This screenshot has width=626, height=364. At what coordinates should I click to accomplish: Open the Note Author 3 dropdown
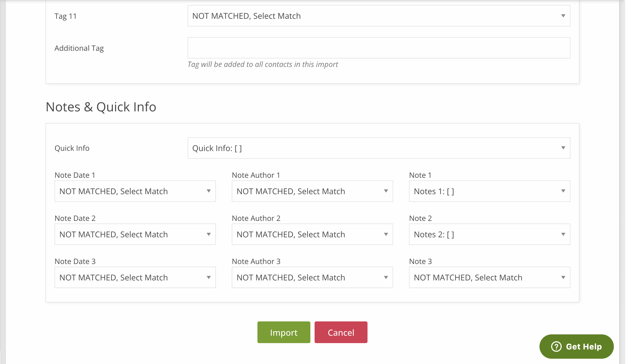(x=312, y=277)
